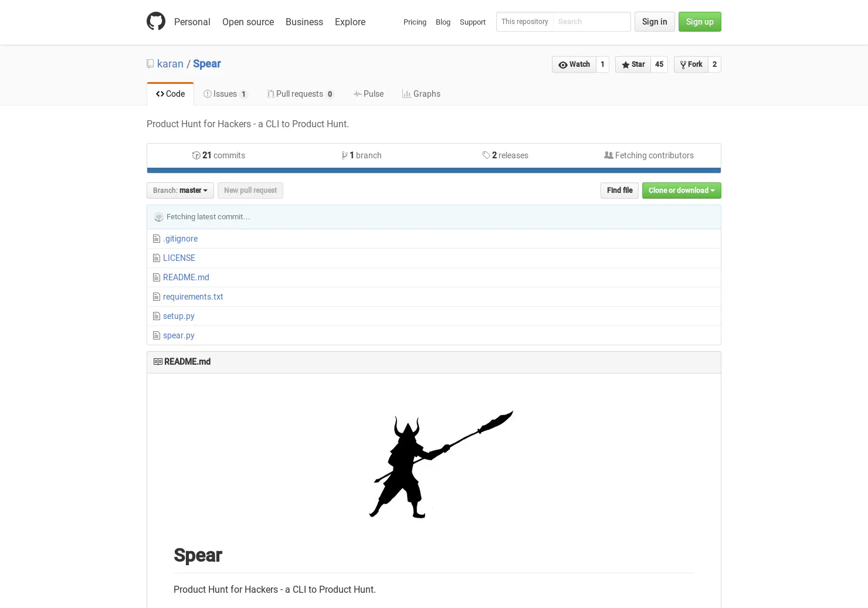Viewport: 868px width, 608px height.
Task: Open the Open source nav item
Action: [248, 22]
